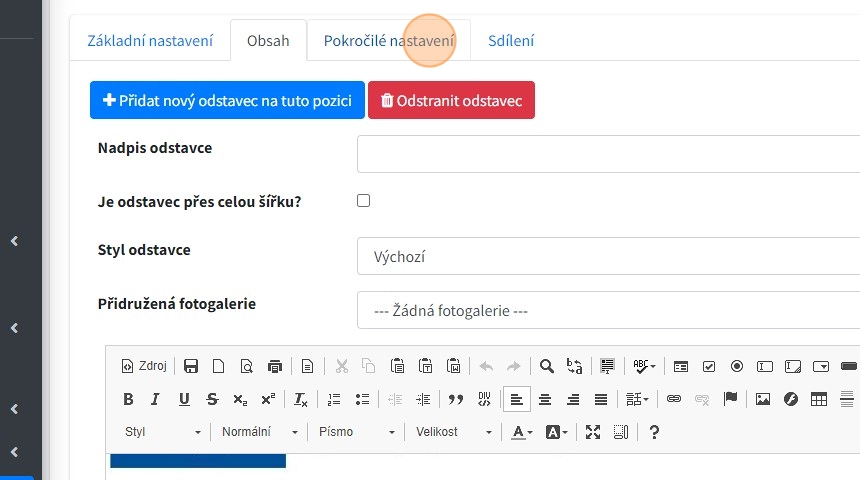Open the Základní nastavení tab
This screenshot has height=480, width=860.
click(150, 41)
